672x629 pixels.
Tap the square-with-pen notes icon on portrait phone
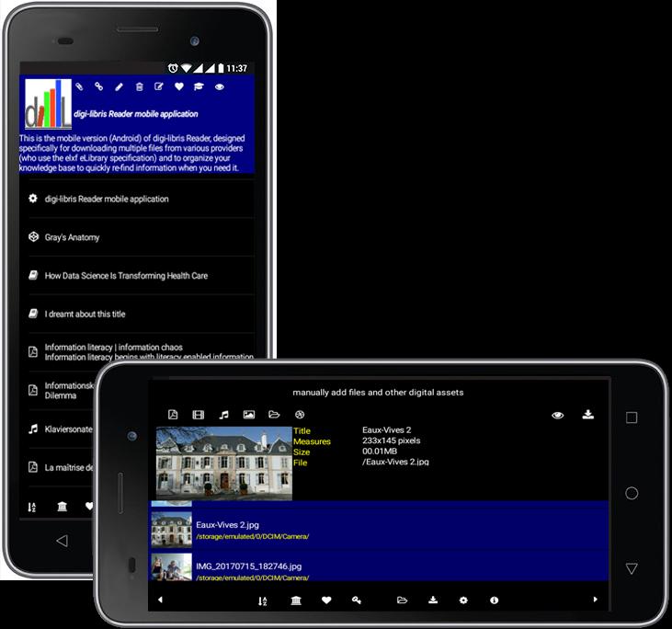coord(159,86)
